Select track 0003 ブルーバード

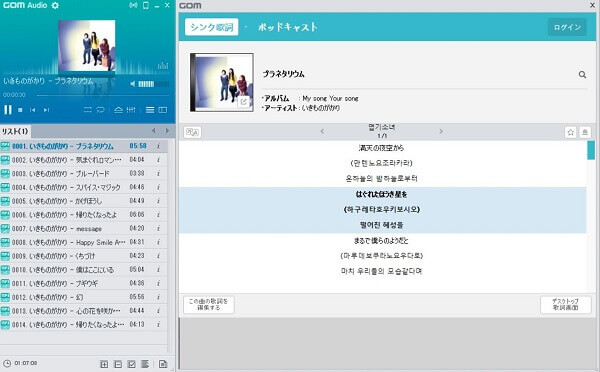tap(83, 173)
